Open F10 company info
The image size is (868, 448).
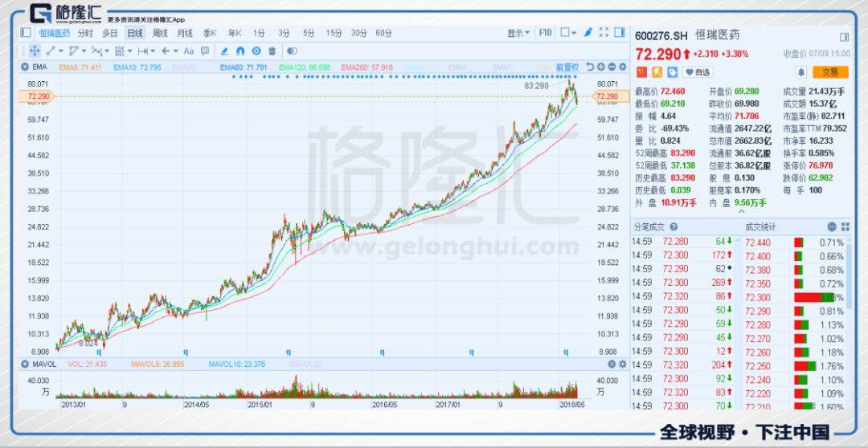(x=545, y=33)
